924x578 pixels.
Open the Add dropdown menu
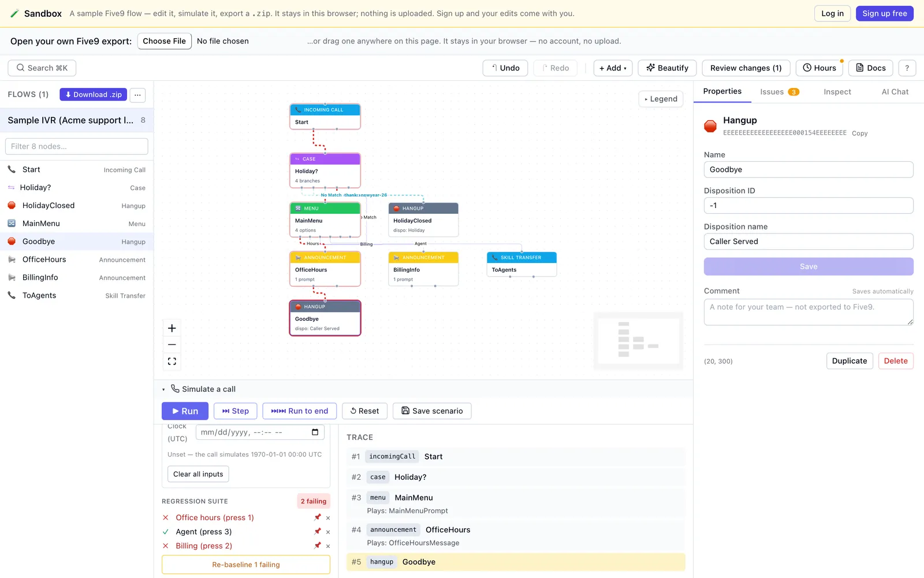coord(613,68)
